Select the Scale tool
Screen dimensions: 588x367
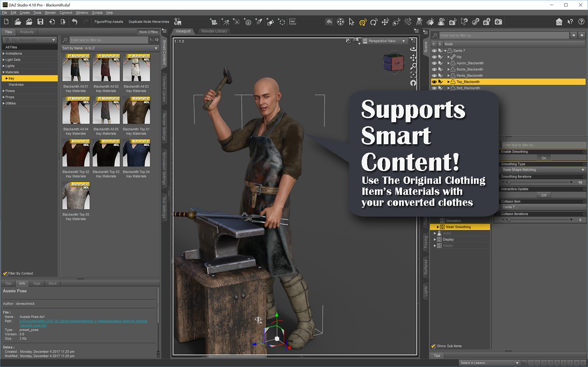[x=397, y=22]
